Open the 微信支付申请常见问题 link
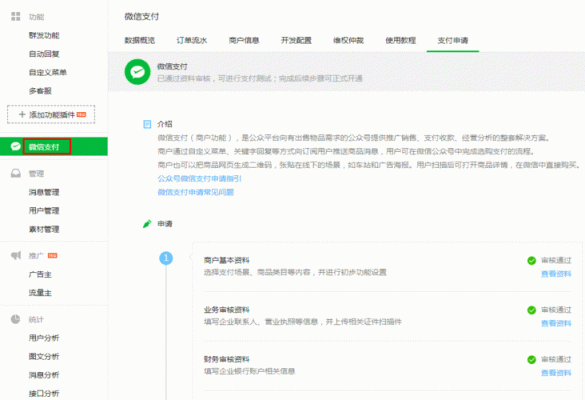The height and width of the screenshot is (400, 585). pos(195,192)
